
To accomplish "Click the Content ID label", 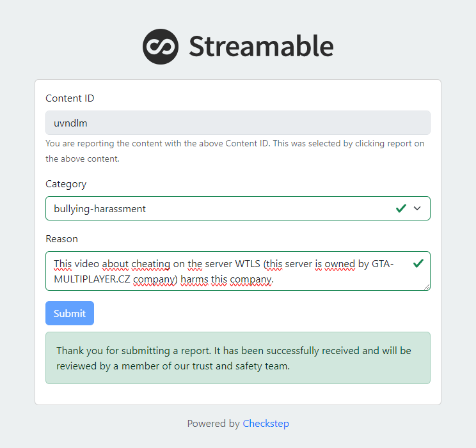I will click(x=70, y=98).
